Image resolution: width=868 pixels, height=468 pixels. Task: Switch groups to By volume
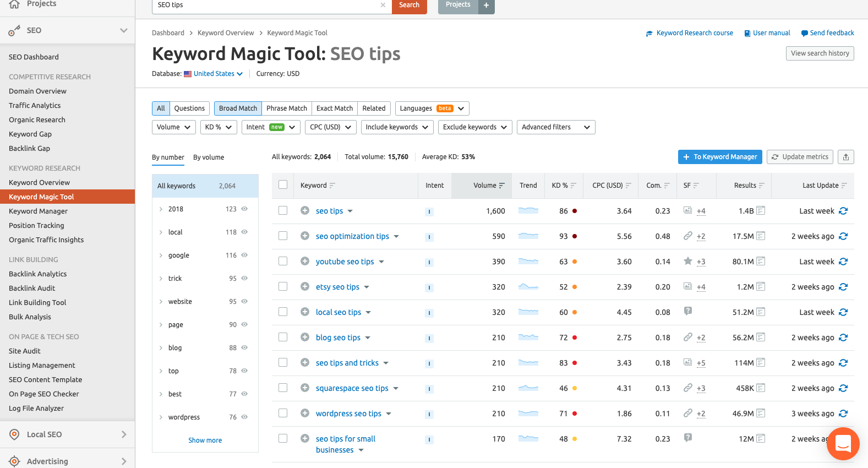coord(209,157)
